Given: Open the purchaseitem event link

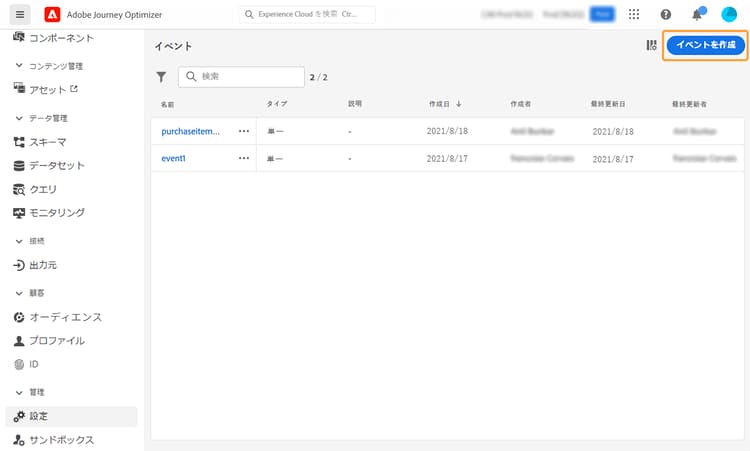Looking at the screenshot, I should 190,131.
